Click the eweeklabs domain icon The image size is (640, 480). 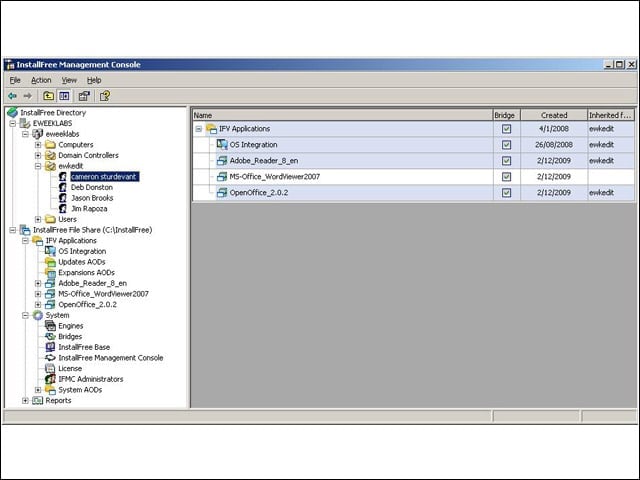click(38, 134)
